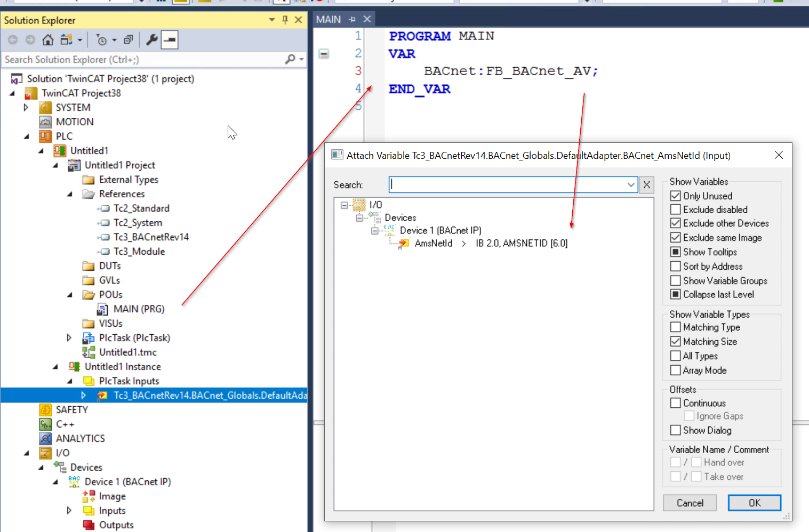
Task: Select the Tc2_Standard reference
Action: coord(141,208)
